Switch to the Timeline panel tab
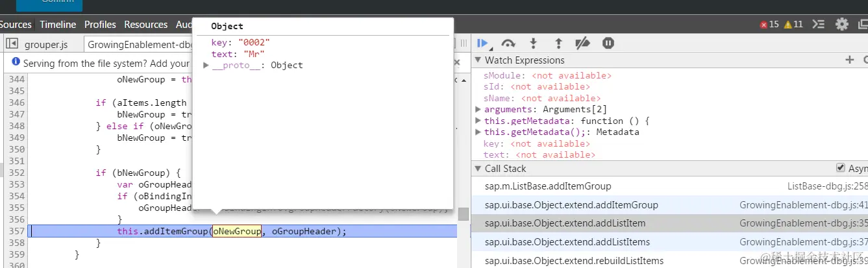Screen dimensions: 868x268 click(x=58, y=24)
